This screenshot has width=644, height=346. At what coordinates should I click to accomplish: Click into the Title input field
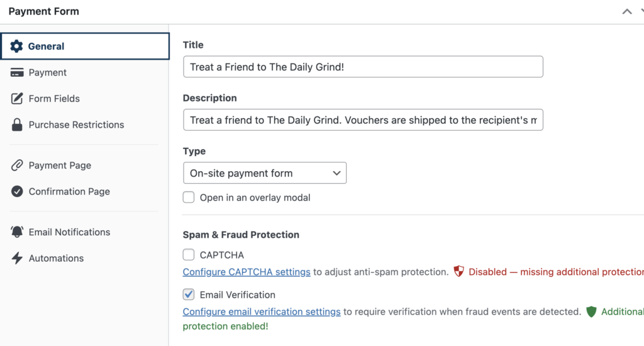363,67
